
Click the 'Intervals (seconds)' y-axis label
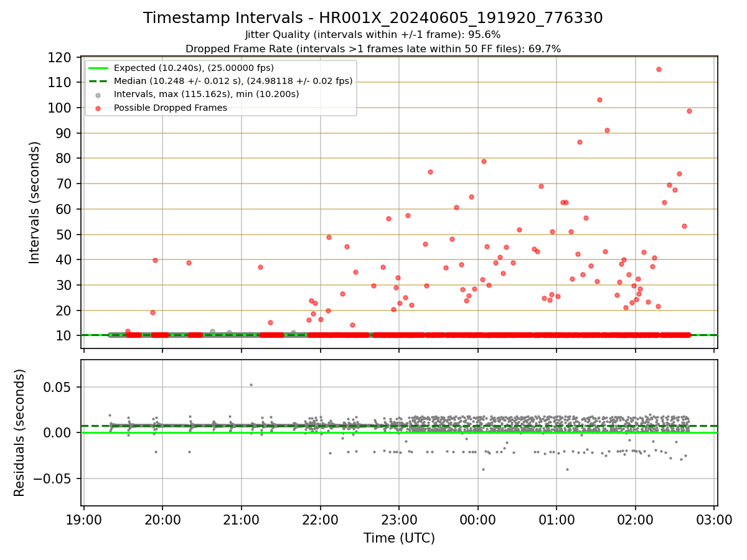pos(35,202)
